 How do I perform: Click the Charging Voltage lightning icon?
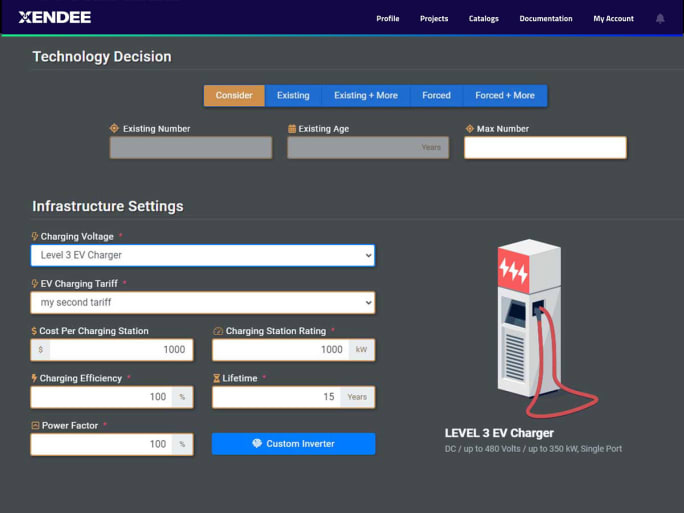click(35, 237)
